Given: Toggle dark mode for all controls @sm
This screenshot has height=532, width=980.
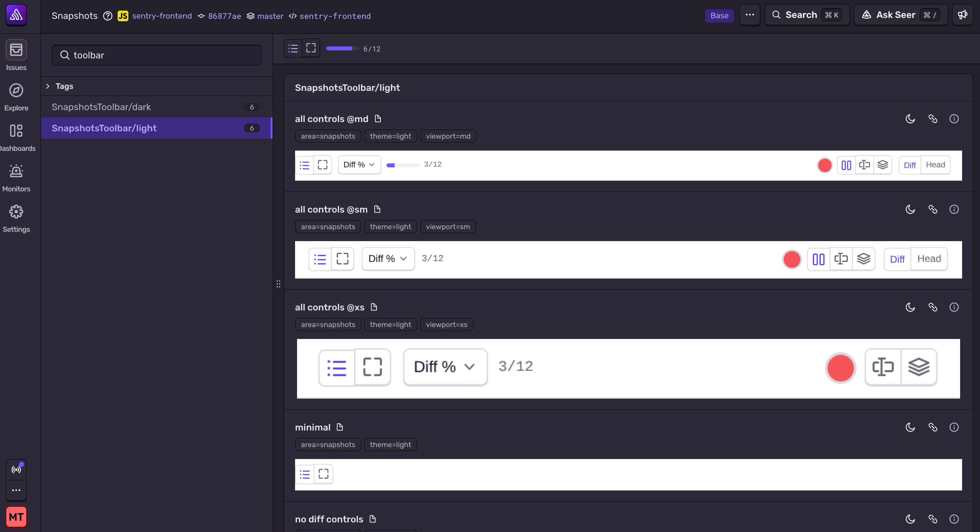Looking at the screenshot, I should [910, 209].
